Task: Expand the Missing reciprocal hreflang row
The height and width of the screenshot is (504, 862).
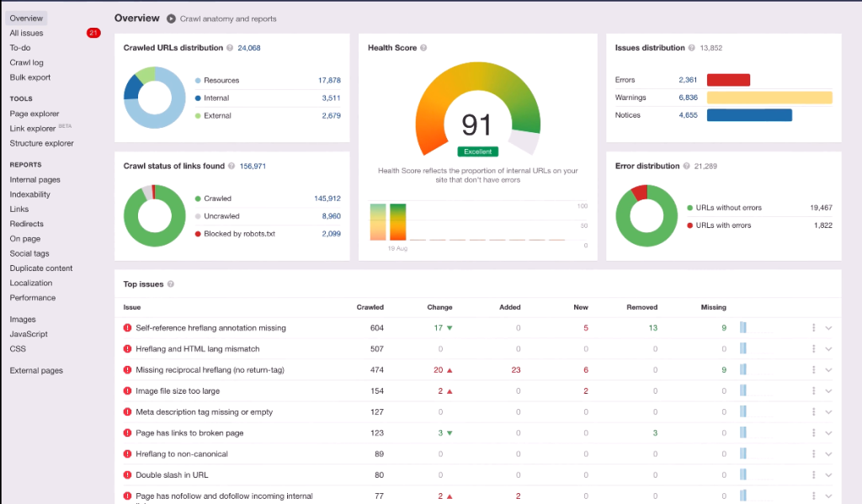Action: (x=828, y=370)
